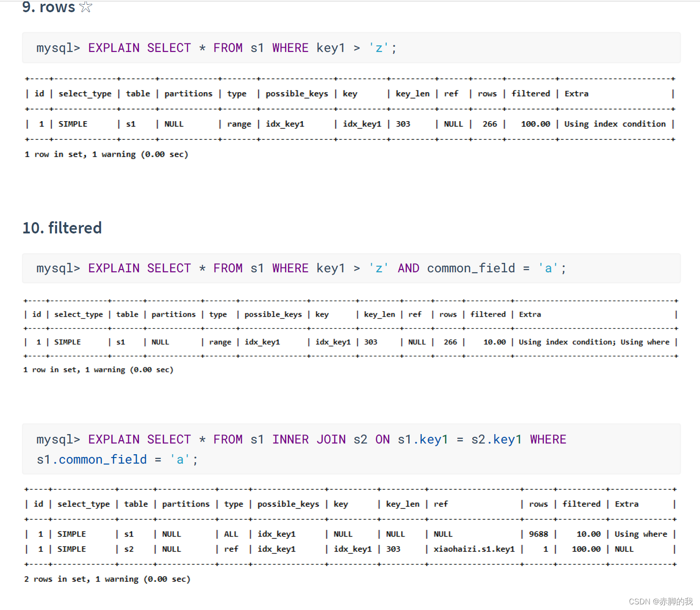Click 'common_field' in the second query code
Viewport: 700px width, 610px height.
pyautogui.click(x=471, y=268)
